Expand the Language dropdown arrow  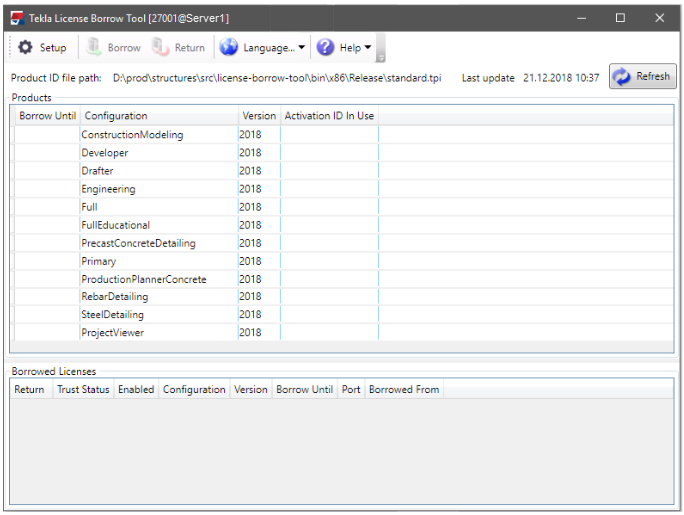302,48
